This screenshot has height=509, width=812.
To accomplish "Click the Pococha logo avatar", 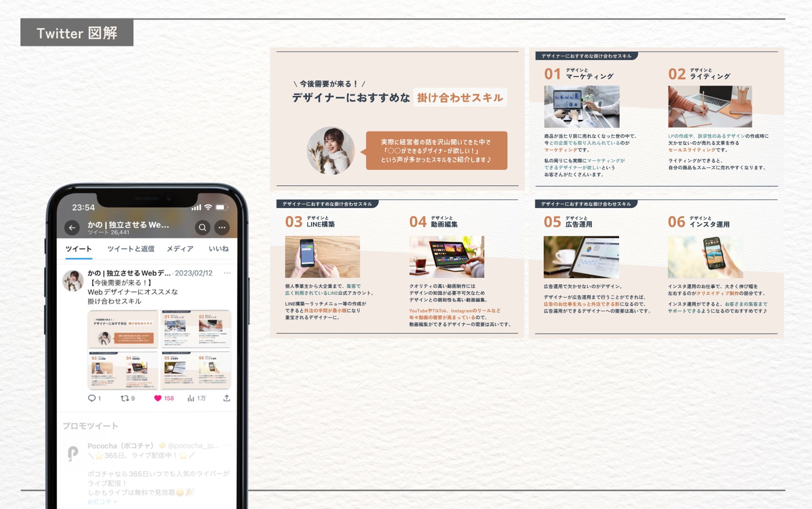I will [73, 454].
